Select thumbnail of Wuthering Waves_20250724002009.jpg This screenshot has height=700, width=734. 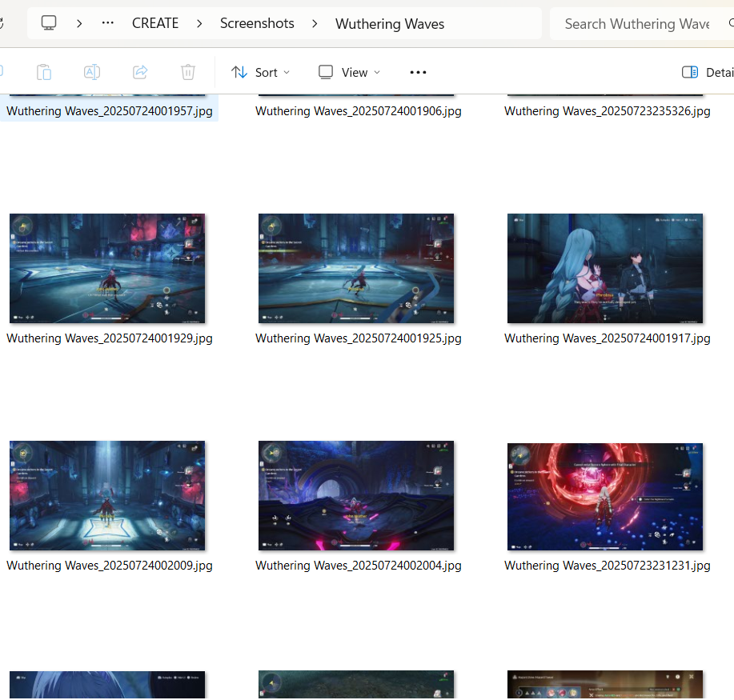(107, 495)
